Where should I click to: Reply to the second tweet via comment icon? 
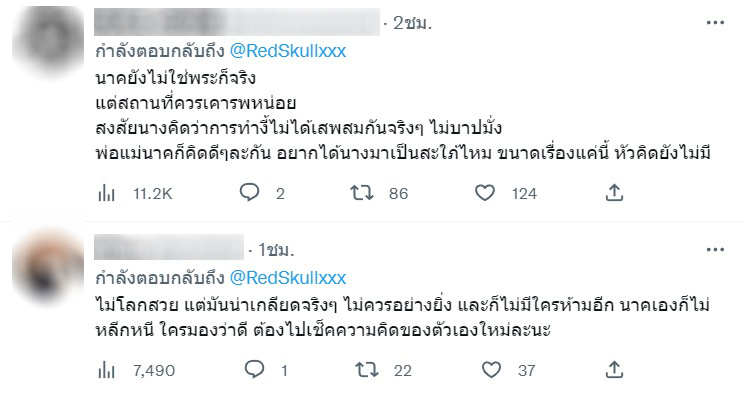(x=255, y=369)
